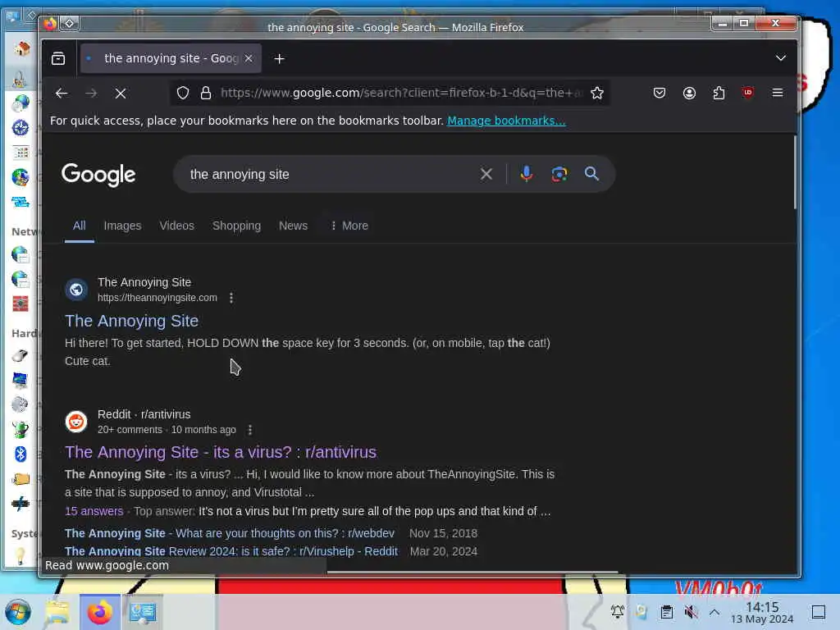Open the r/webdev thoughts thread link
840x630 pixels.
230,533
